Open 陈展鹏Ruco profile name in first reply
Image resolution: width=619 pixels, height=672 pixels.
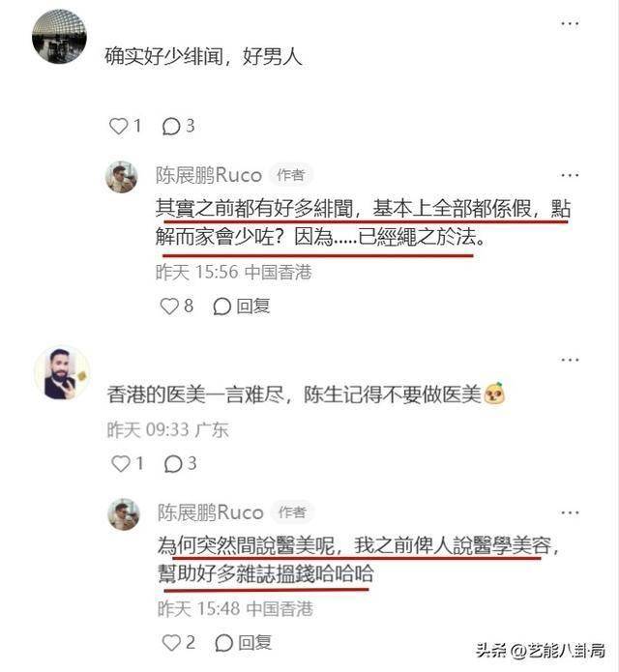click(x=208, y=175)
